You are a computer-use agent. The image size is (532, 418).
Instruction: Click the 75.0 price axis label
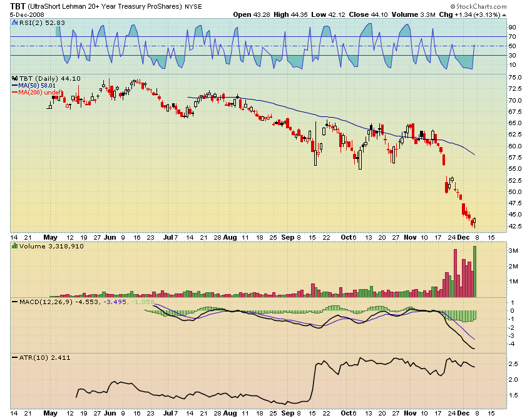(x=515, y=78)
